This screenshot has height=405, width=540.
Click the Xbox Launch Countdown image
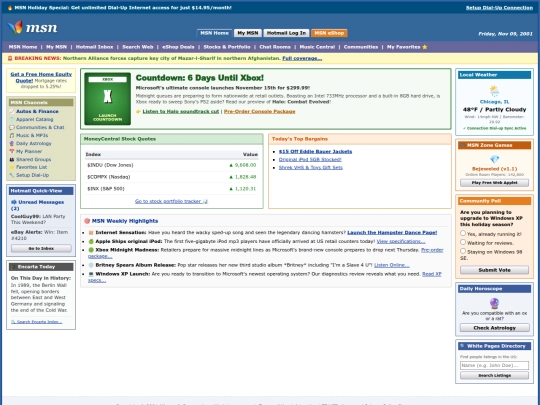107,99
